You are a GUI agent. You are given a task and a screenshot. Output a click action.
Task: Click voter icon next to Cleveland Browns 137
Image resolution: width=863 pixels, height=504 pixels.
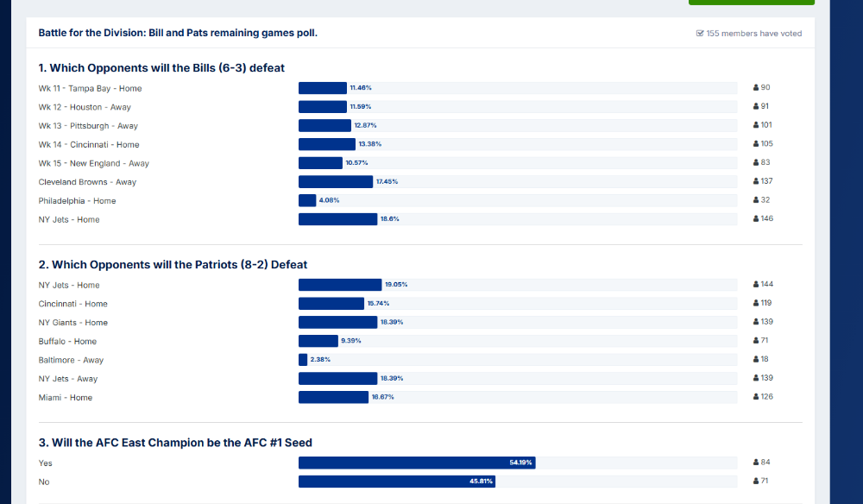[756, 181]
